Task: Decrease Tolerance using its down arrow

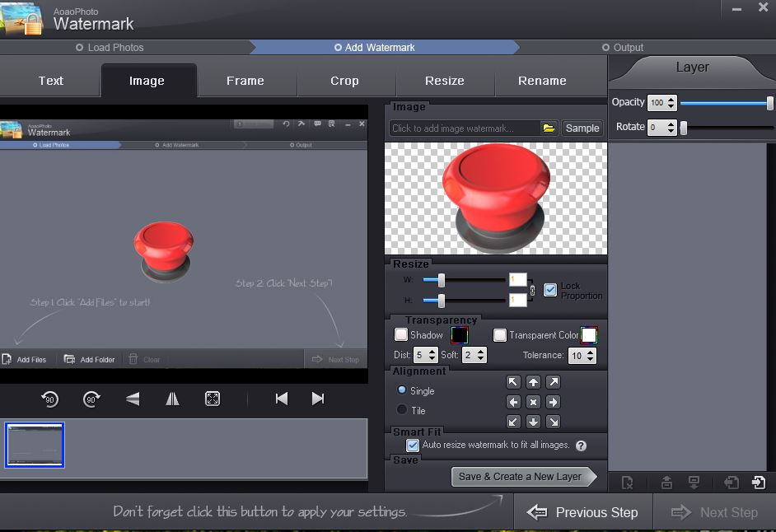Action: tap(590, 358)
